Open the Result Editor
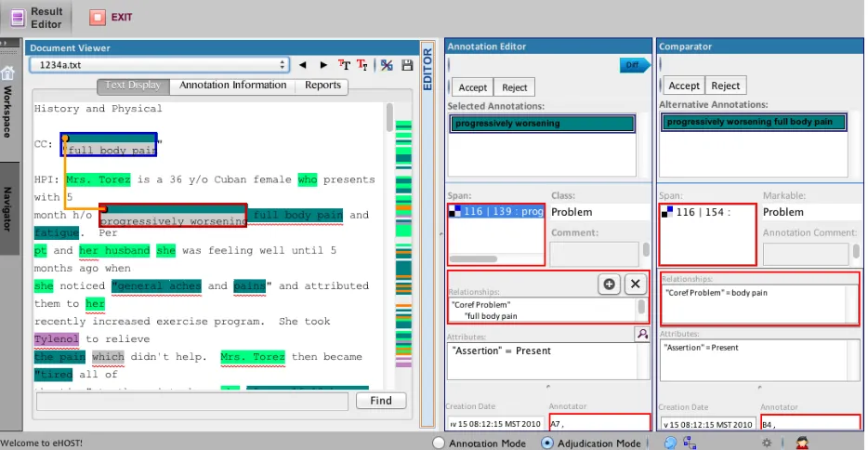Image resolution: width=868 pixels, height=450 pixels. [36, 18]
